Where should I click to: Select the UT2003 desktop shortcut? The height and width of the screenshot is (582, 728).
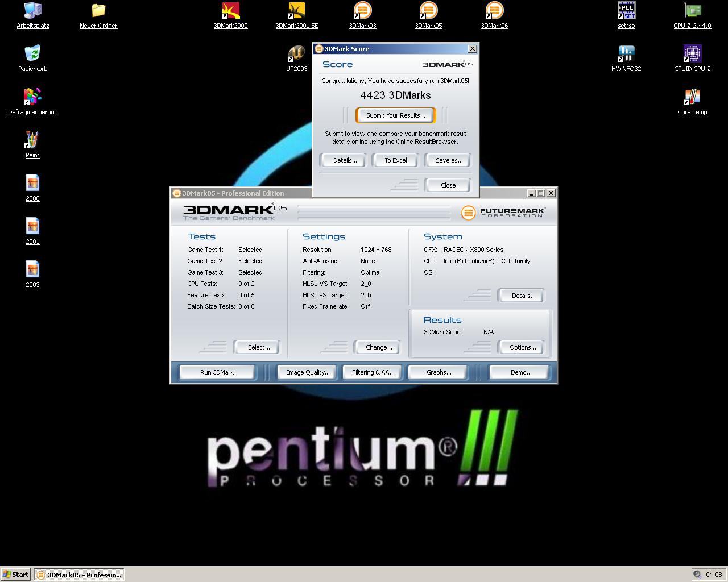(296, 59)
